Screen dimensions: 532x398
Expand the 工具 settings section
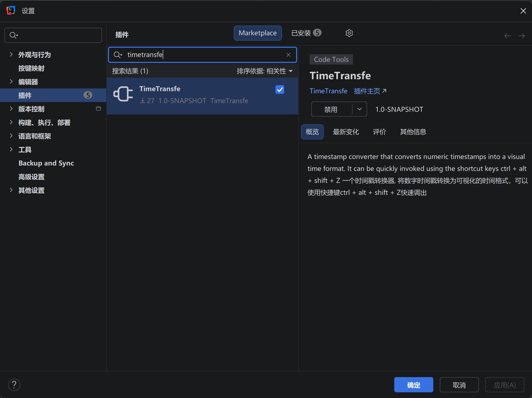(11, 149)
